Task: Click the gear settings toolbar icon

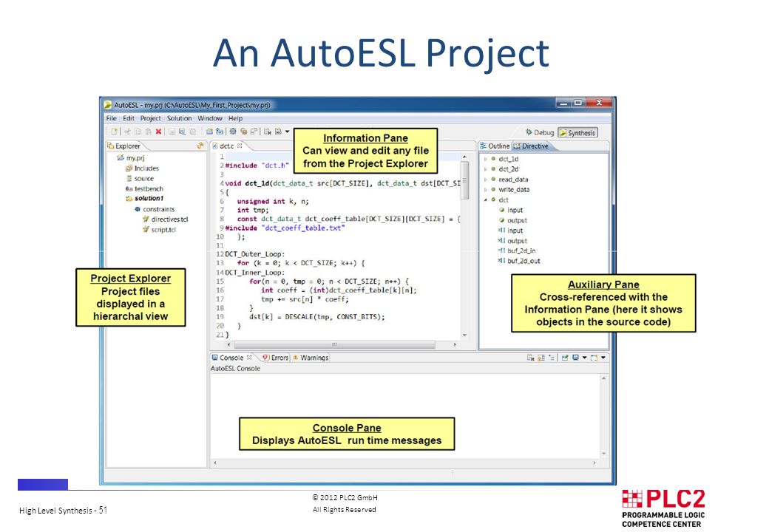Action: click(x=233, y=132)
